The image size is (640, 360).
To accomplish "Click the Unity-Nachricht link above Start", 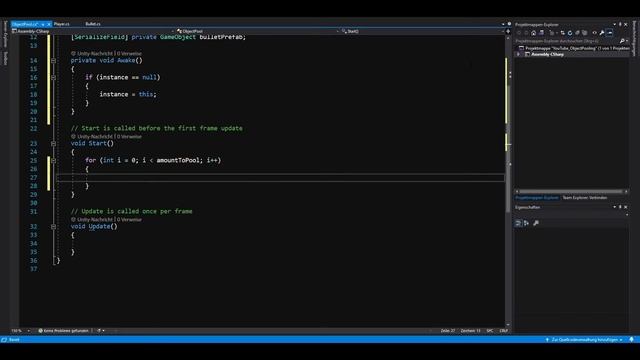I will (x=95, y=137).
